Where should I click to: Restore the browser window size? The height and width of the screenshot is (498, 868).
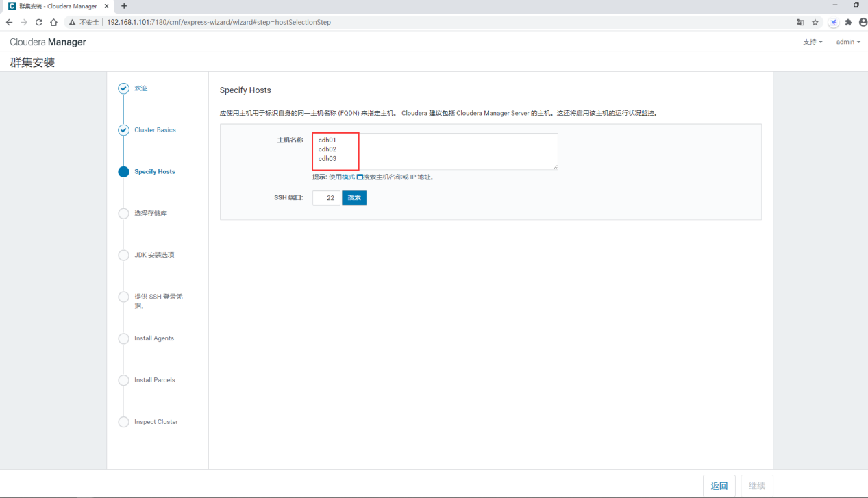coord(856,5)
